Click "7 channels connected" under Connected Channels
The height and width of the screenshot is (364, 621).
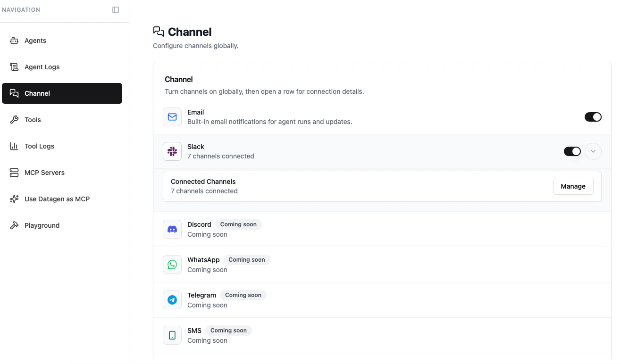point(204,191)
